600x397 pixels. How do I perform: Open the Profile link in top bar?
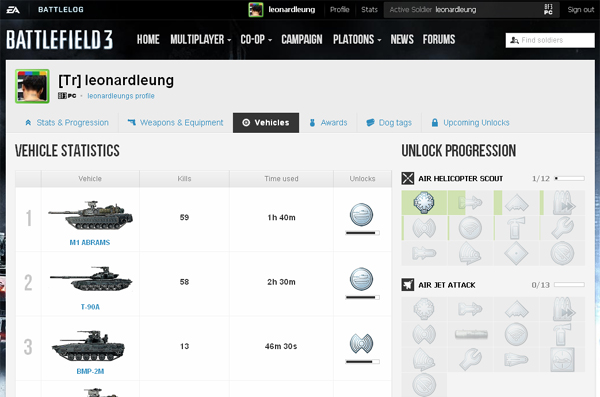pyautogui.click(x=339, y=10)
